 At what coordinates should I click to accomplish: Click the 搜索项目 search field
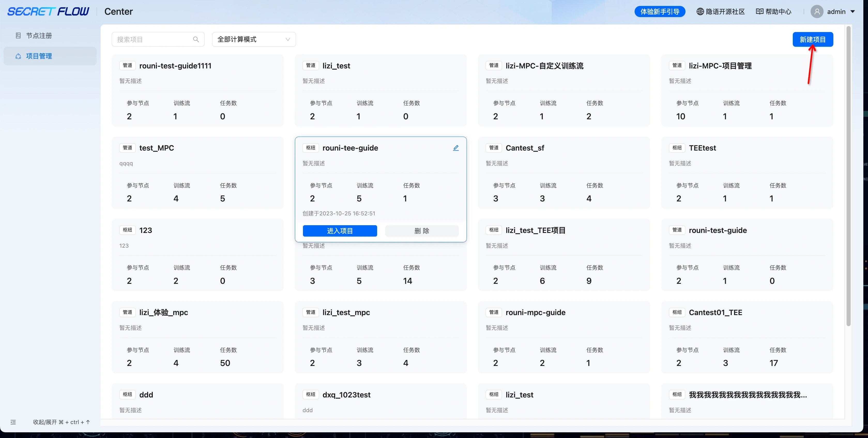click(158, 40)
